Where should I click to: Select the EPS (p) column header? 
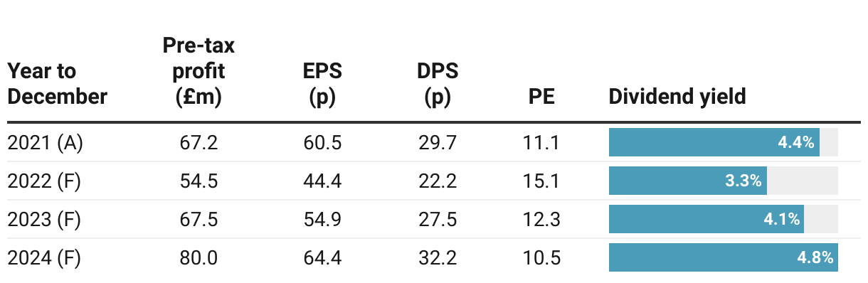tap(322, 84)
